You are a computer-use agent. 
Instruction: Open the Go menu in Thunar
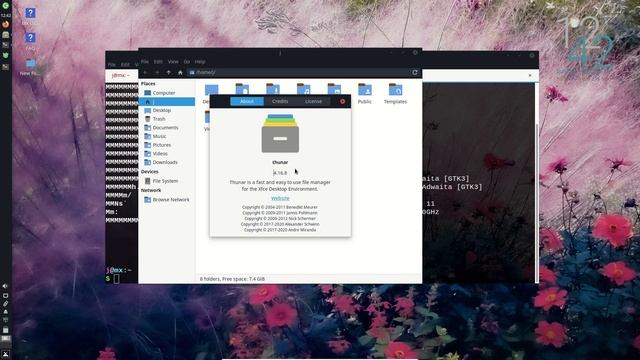[x=187, y=62]
